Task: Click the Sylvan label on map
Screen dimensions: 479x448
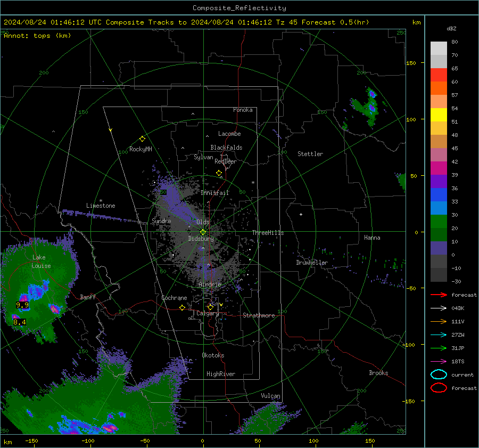Action: point(203,157)
